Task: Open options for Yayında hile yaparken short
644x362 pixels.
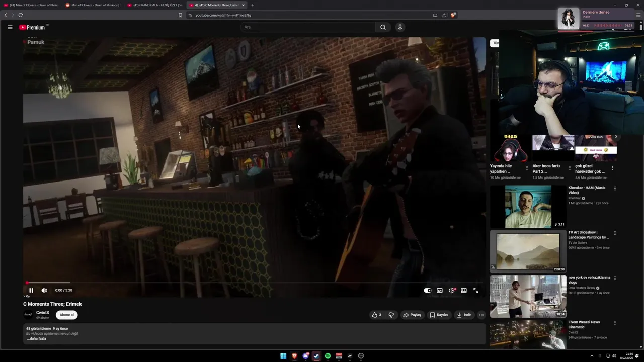Action: [527, 168]
